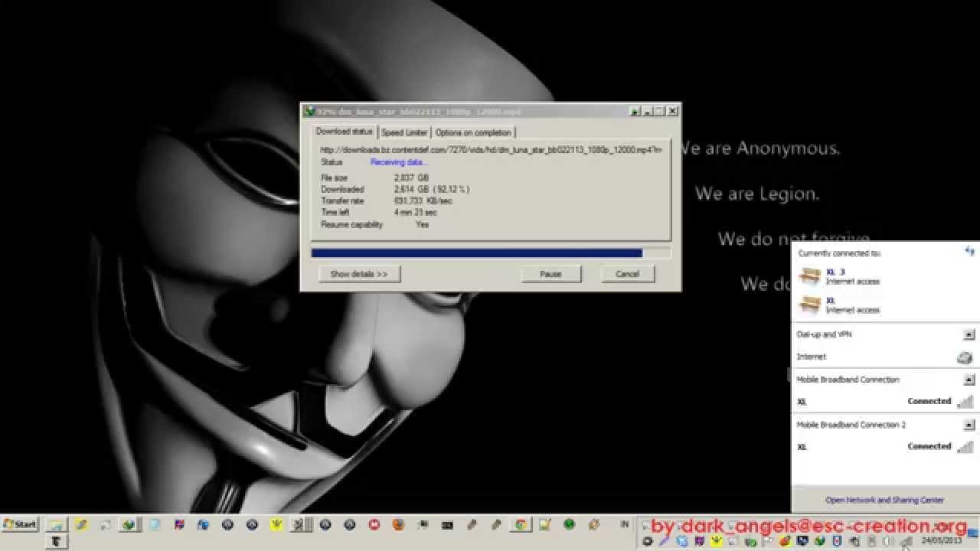Click the Time left 4 min 23 sec value
The image size is (980, 551).
(415, 212)
